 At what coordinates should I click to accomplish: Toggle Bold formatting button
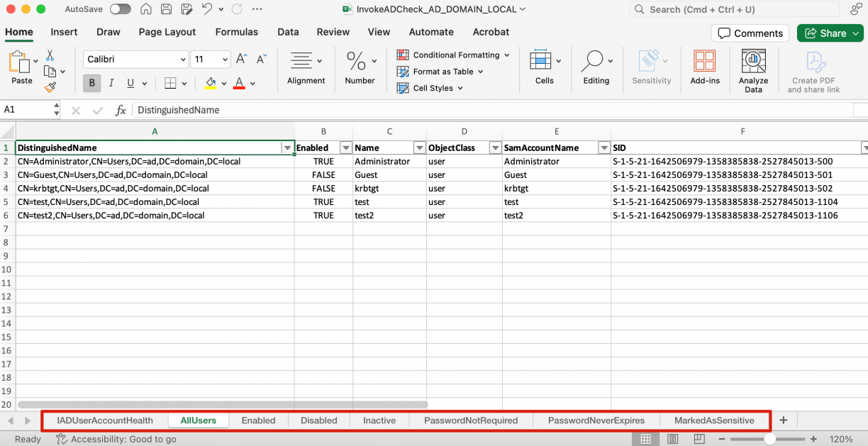pyautogui.click(x=91, y=83)
